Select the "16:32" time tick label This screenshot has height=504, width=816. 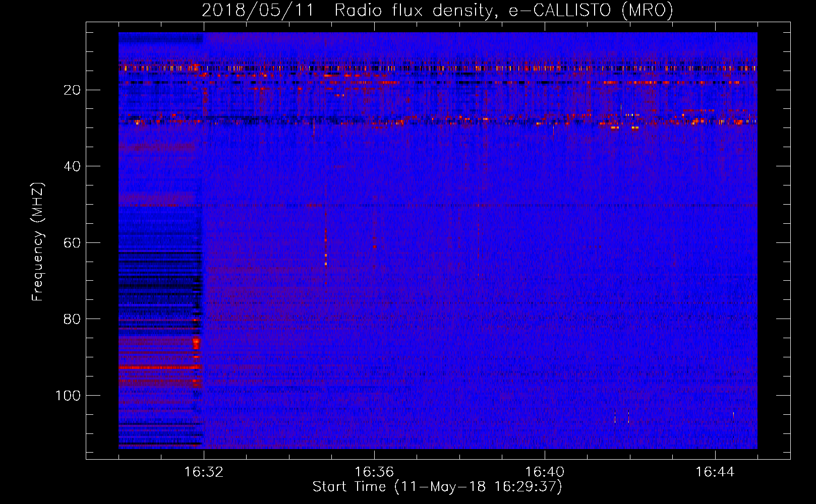(x=204, y=472)
